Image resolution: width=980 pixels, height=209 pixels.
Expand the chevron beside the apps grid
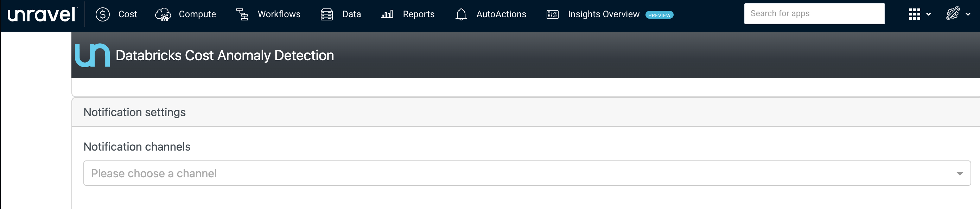929,14
